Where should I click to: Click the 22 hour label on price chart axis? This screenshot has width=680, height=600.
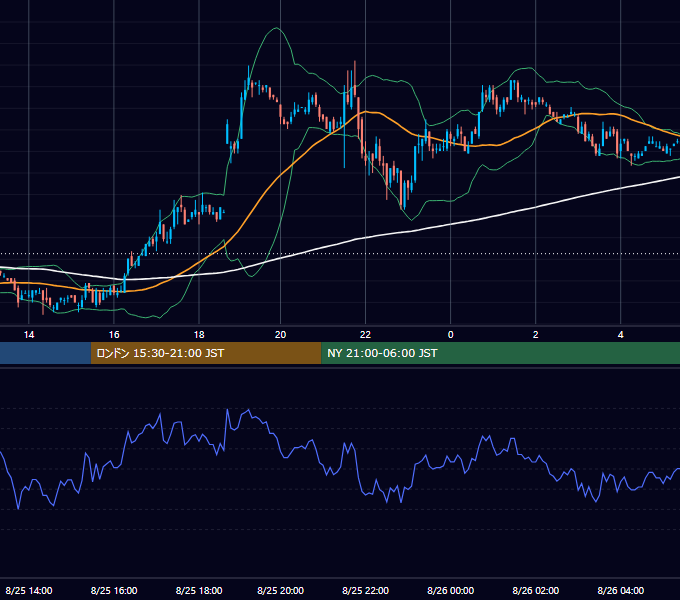tap(365, 335)
